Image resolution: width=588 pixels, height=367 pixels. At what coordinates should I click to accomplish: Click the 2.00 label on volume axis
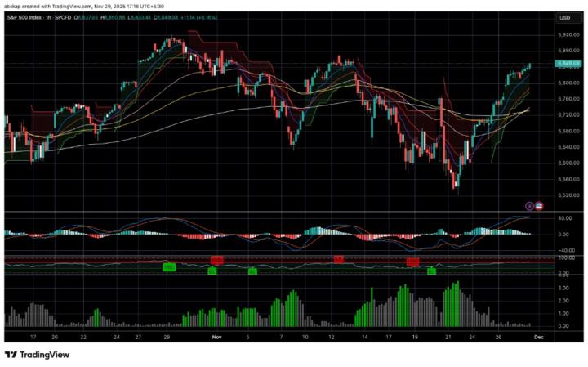tap(563, 301)
